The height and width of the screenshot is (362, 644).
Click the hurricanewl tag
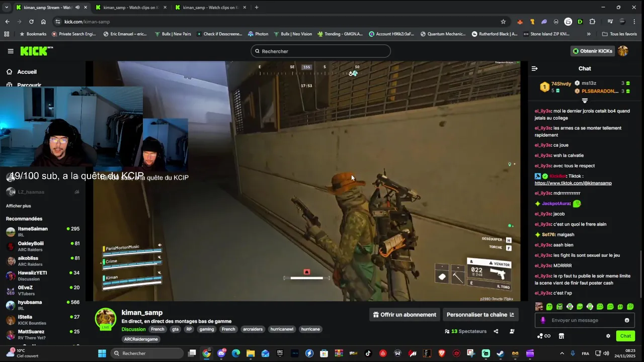(x=282, y=329)
